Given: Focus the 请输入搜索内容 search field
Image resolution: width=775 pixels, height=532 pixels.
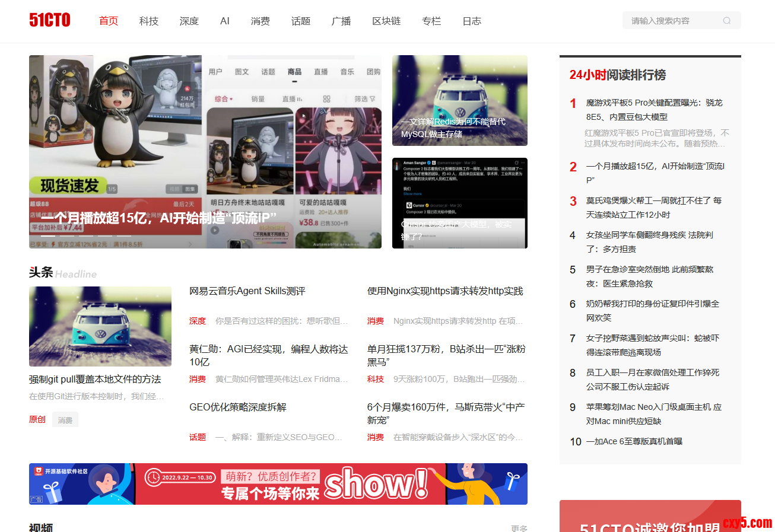Looking at the screenshot, I should [674, 21].
